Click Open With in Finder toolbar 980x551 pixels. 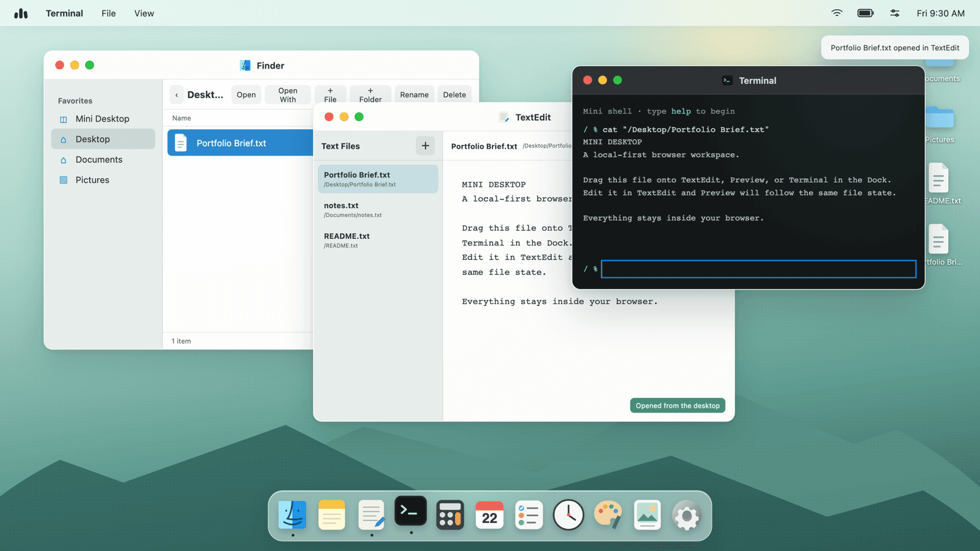tap(288, 95)
